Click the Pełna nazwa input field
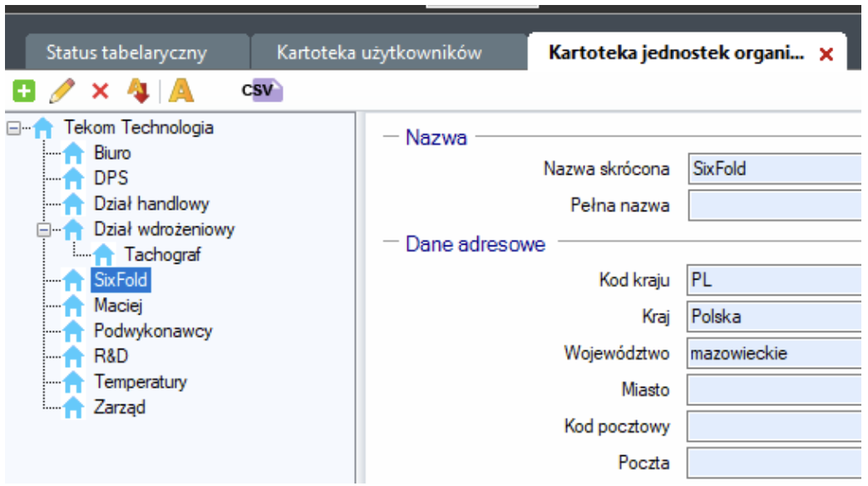 pyautogui.click(x=774, y=206)
